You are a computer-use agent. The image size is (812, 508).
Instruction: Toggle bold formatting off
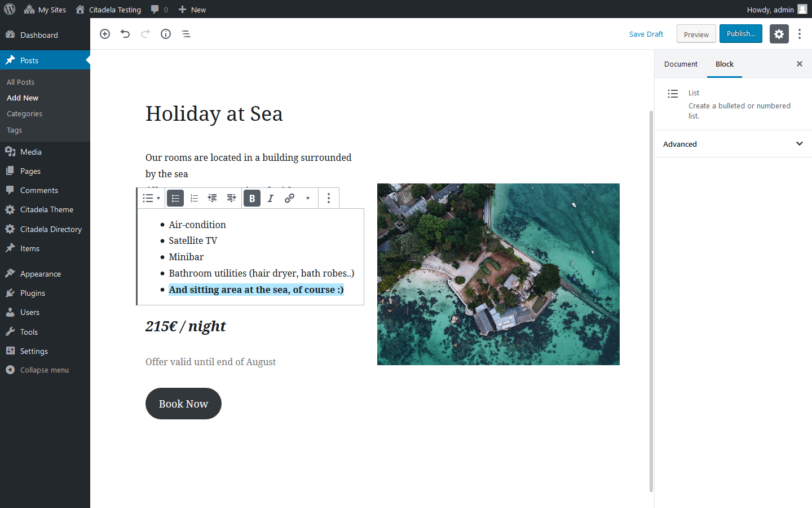click(252, 198)
